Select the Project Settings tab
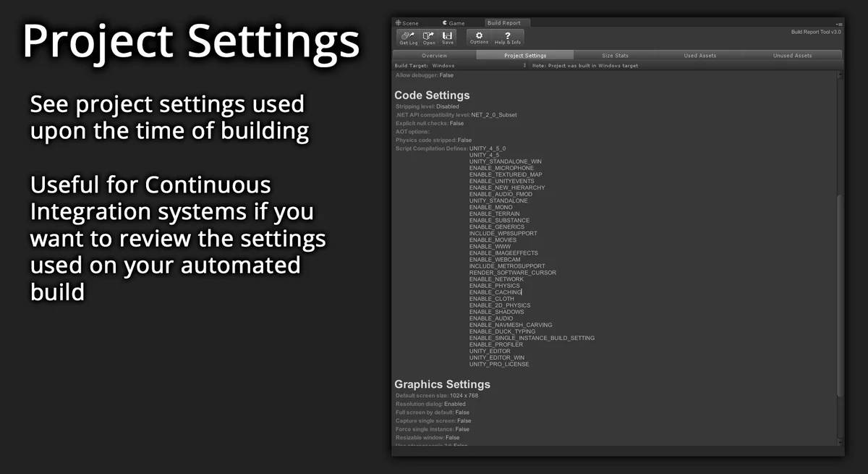This screenshot has height=474, width=868. coord(525,55)
